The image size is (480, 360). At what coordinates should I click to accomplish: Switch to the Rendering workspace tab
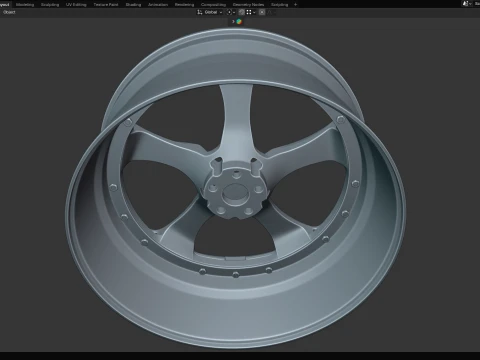click(x=184, y=5)
